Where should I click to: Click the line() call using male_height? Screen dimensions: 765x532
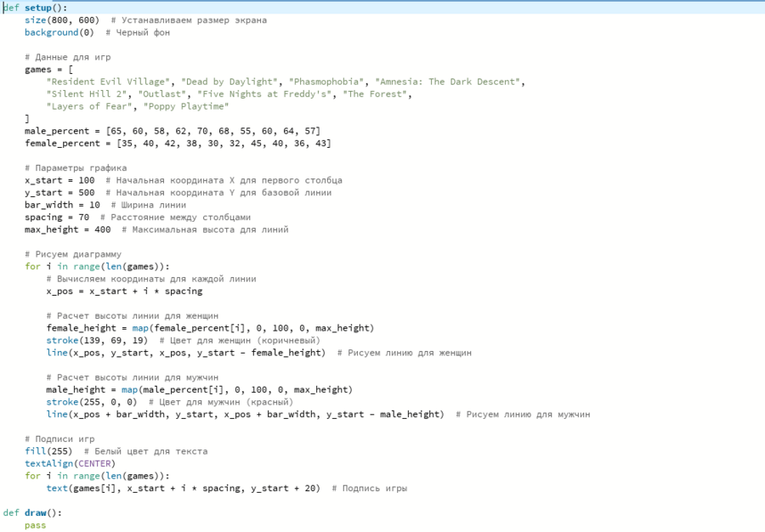[246, 415]
